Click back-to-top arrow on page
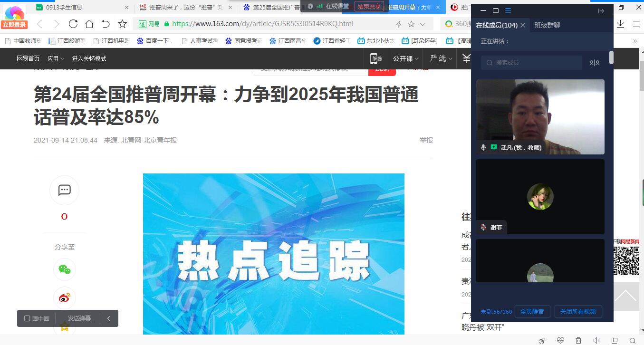 [625, 297]
